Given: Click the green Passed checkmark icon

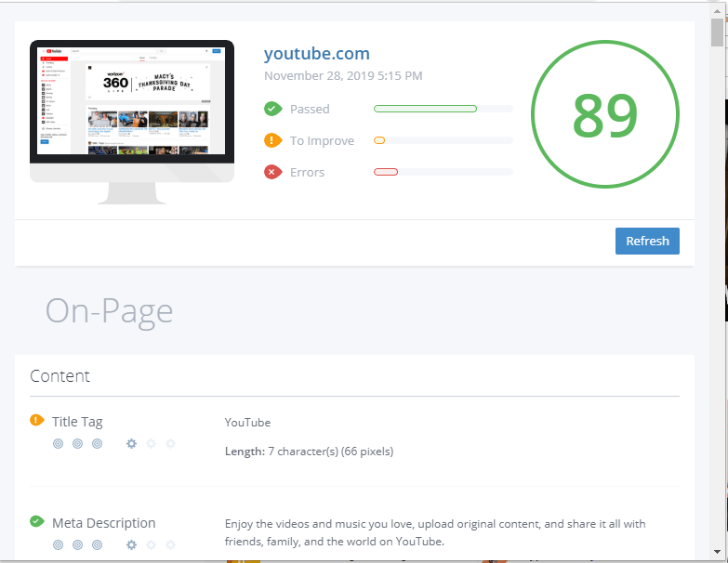Looking at the screenshot, I should coord(272,109).
